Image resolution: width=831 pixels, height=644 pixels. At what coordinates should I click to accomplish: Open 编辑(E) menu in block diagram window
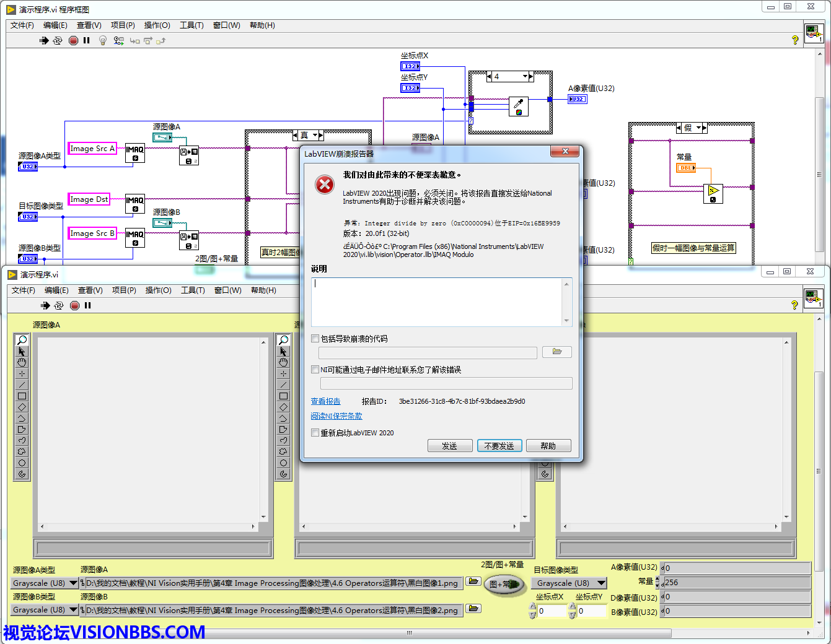point(55,25)
